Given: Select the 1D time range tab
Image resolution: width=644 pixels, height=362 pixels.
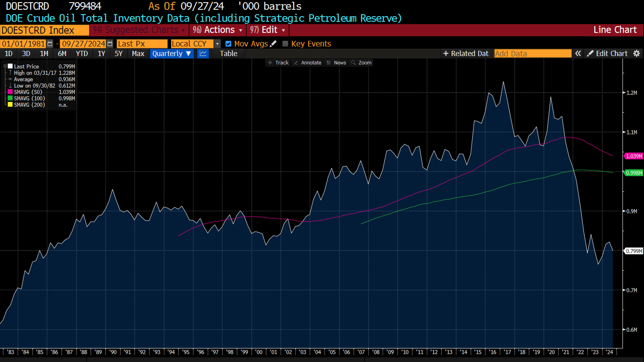Looking at the screenshot, I should coord(9,54).
